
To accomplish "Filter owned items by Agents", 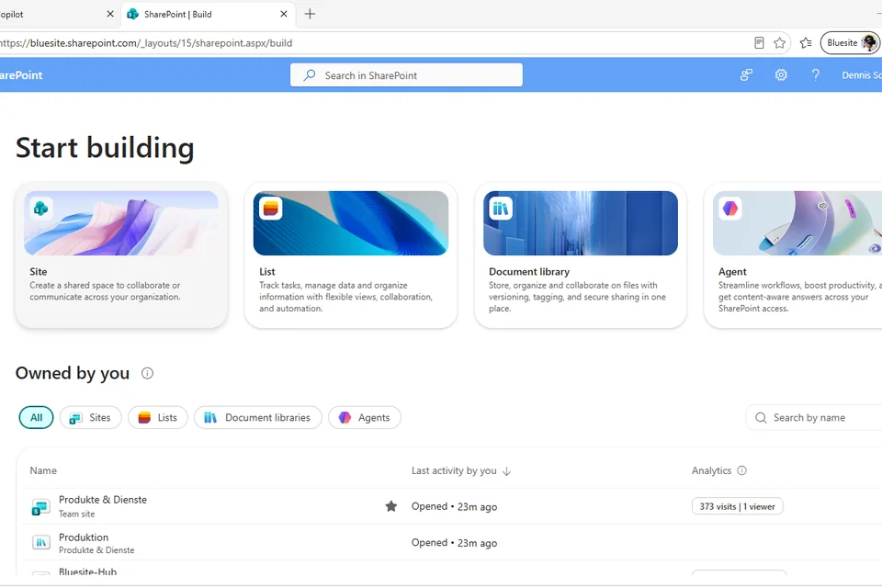I will tap(365, 417).
